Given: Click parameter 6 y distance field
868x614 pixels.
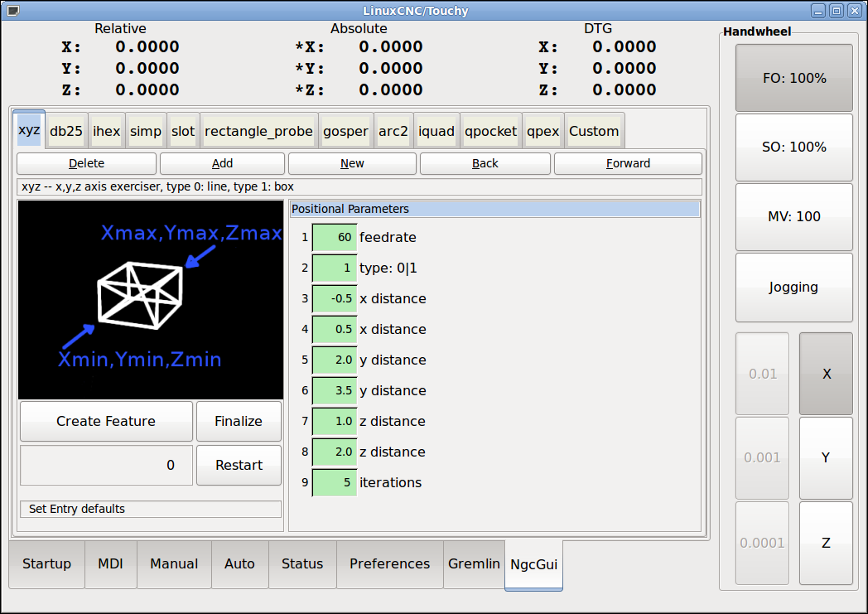Looking at the screenshot, I should pos(335,391).
